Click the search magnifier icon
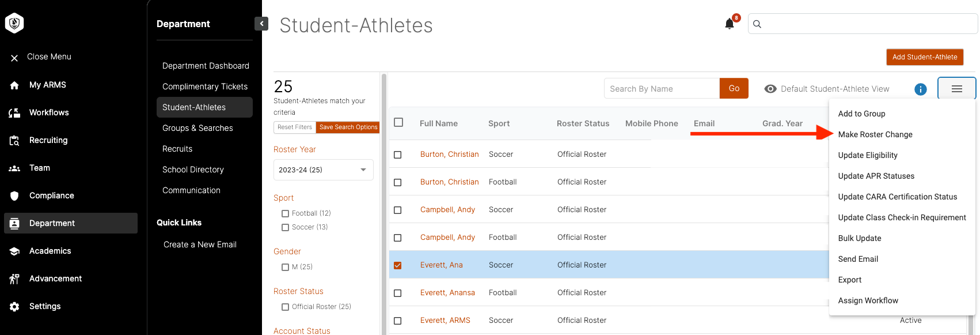 (757, 24)
